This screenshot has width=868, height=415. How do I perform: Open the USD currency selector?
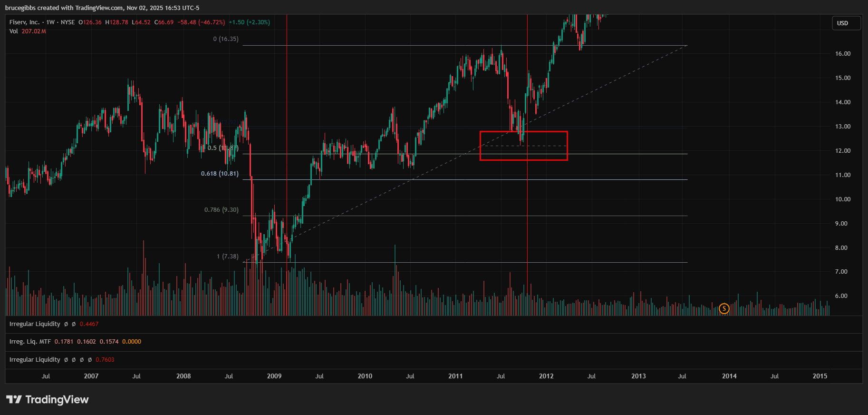click(x=845, y=23)
